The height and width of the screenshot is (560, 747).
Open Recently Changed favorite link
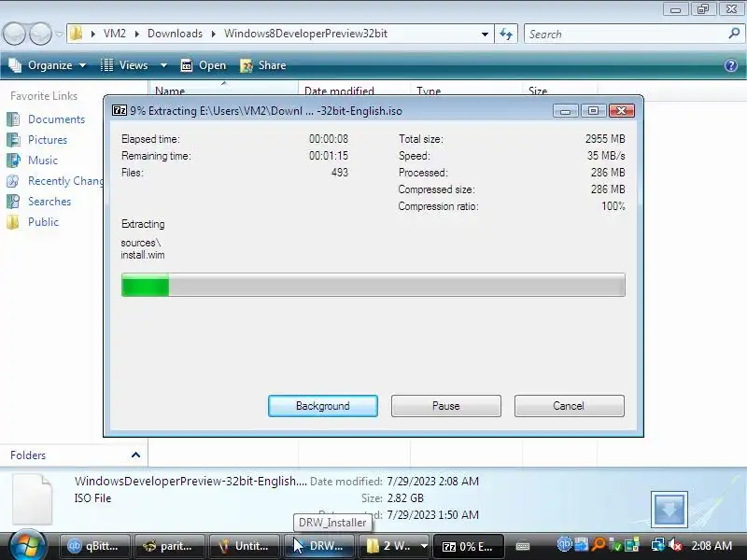(x=65, y=181)
